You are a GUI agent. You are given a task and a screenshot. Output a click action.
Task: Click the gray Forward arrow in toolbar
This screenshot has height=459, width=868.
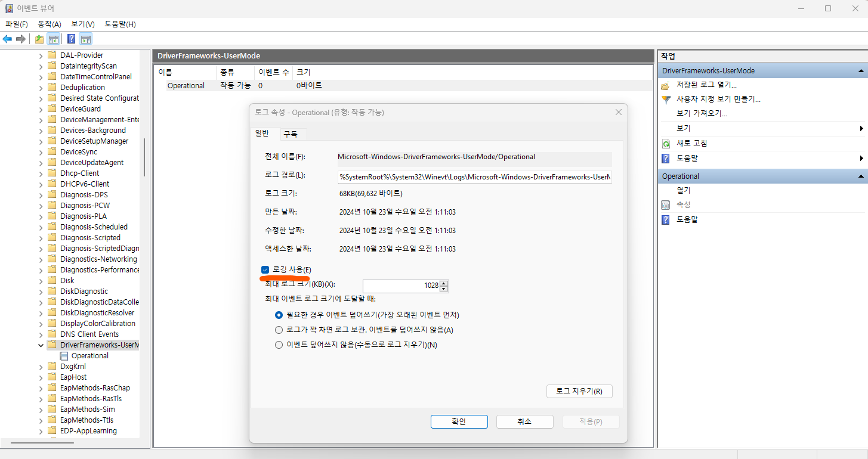click(21, 39)
